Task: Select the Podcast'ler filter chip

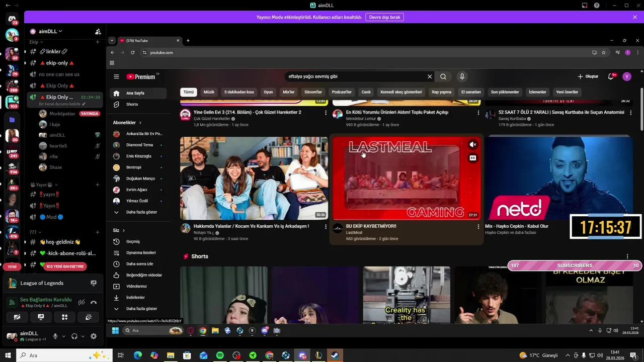Action: click(342, 92)
